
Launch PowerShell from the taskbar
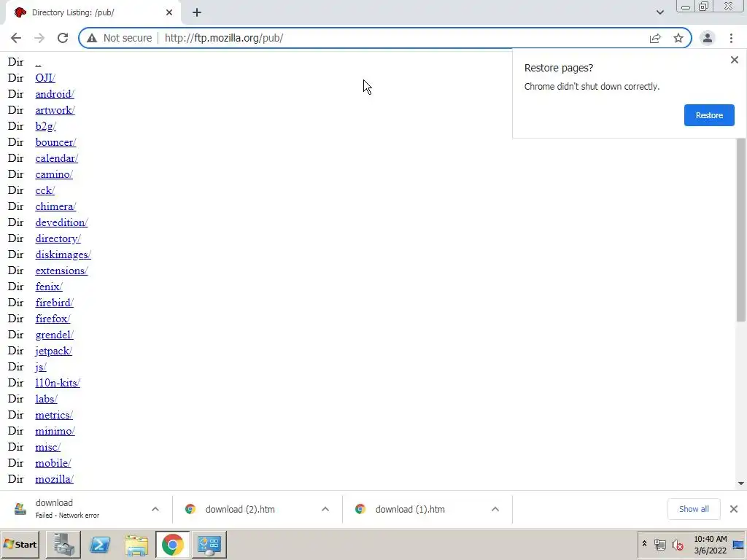[100, 544]
